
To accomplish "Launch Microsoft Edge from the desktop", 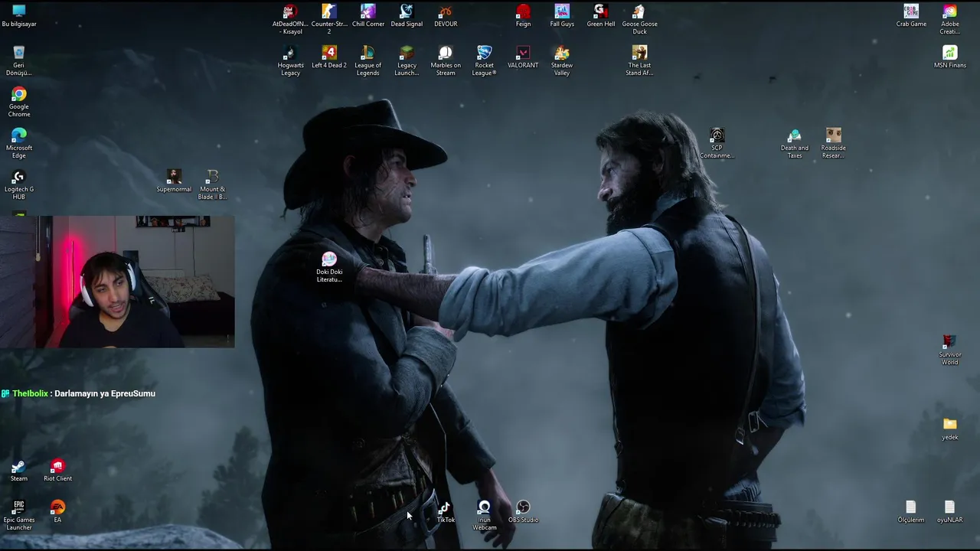I will [19, 143].
